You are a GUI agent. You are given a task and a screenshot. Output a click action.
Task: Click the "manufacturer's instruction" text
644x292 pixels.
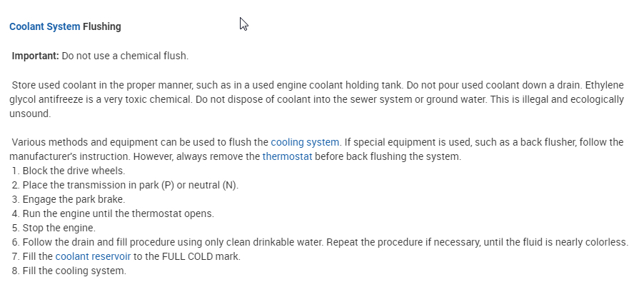coord(68,156)
